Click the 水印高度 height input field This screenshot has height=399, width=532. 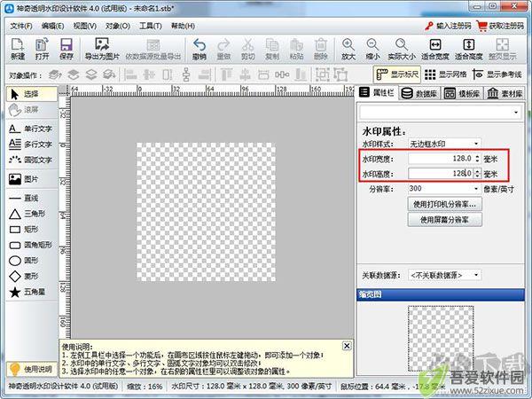point(441,174)
